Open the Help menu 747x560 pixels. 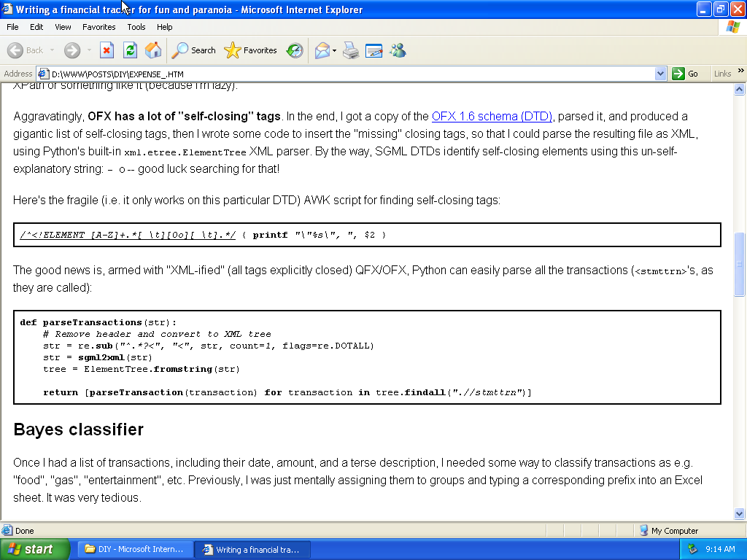click(x=165, y=27)
